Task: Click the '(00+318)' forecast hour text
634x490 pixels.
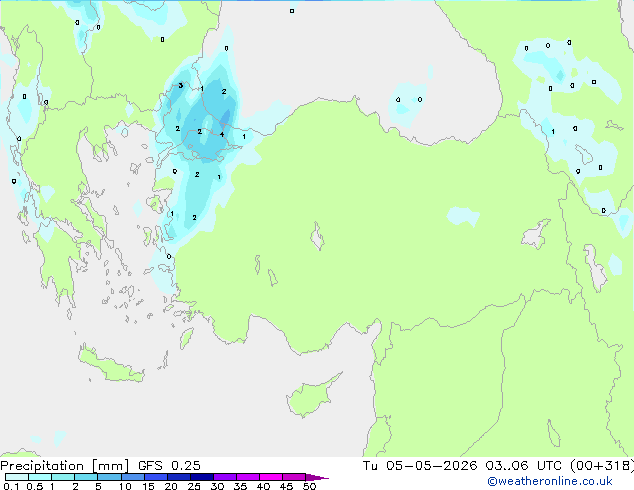Action: (602, 466)
